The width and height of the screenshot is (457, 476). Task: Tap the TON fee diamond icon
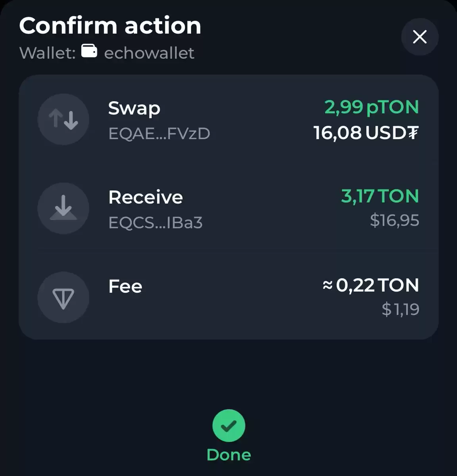(63, 297)
